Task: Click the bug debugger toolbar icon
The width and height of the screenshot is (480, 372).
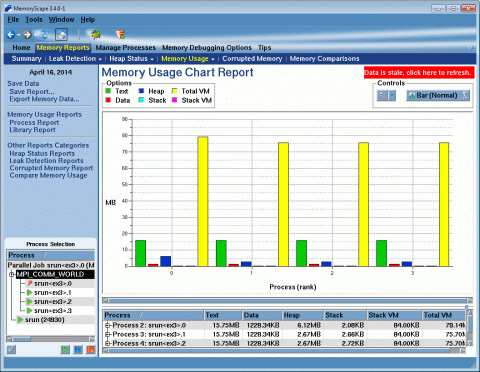Action: tap(96, 34)
